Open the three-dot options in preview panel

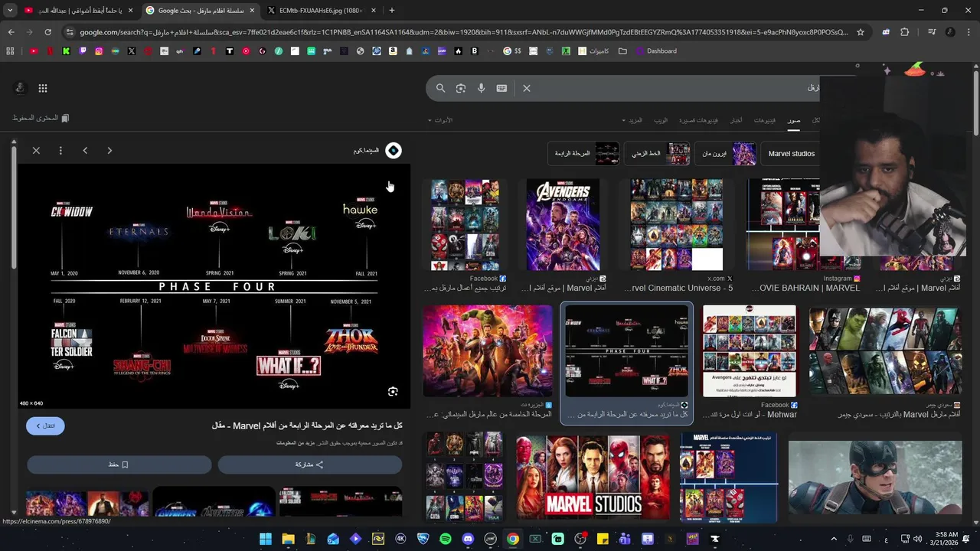(x=60, y=151)
